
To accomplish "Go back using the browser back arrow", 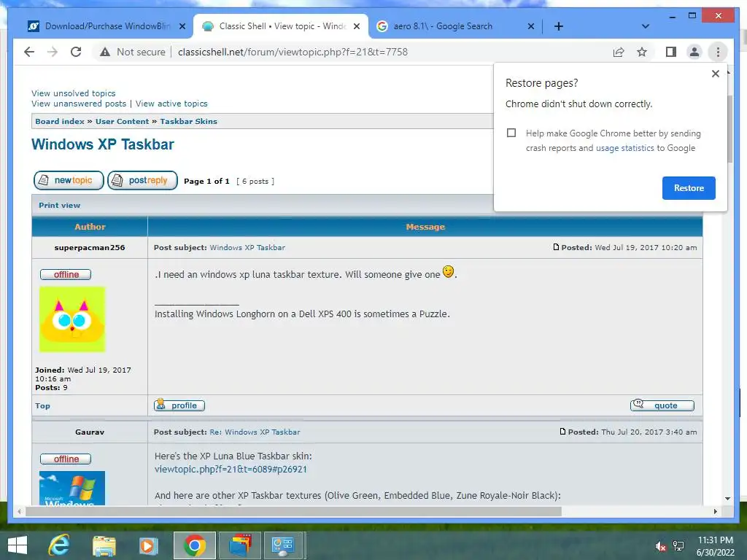I will (x=29, y=52).
